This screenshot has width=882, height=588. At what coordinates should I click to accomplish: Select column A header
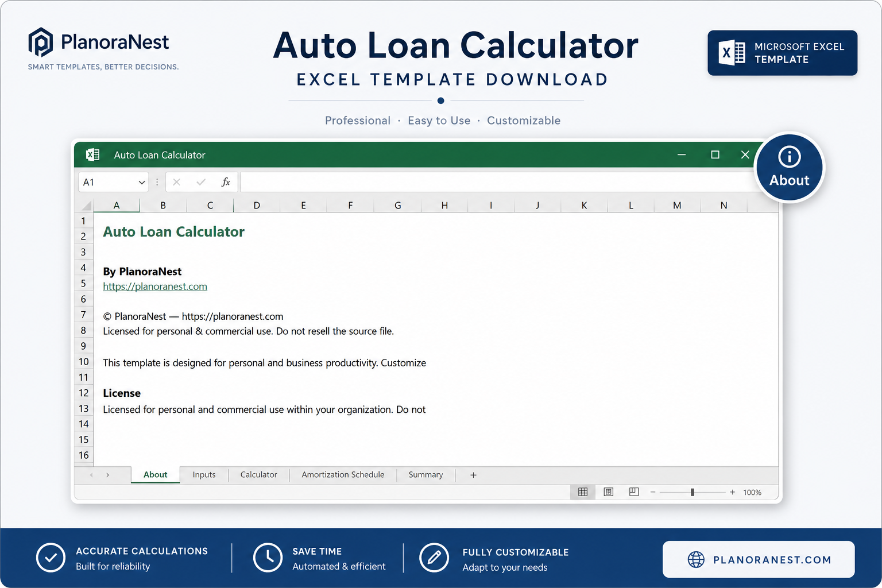pos(117,205)
